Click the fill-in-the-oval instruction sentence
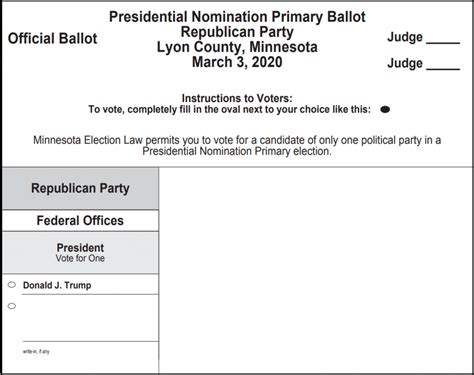Screen dimensions: 474x375 229,110
